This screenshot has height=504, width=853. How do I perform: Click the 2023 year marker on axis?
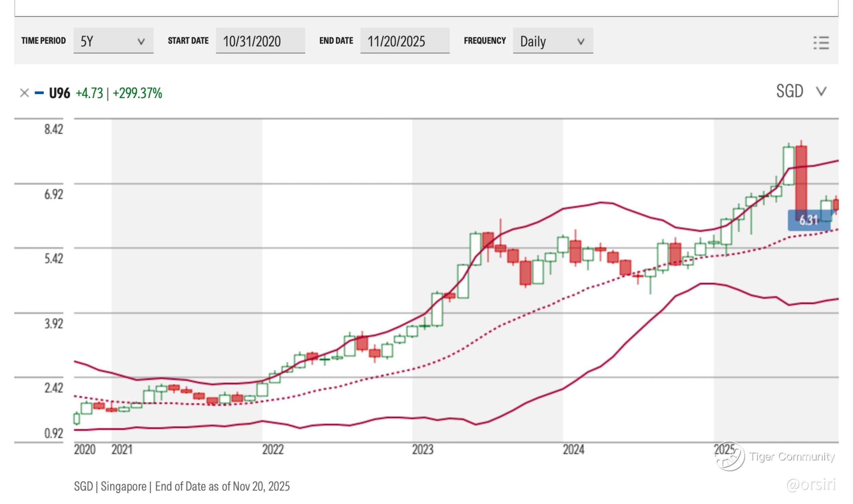(x=422, y=449)
